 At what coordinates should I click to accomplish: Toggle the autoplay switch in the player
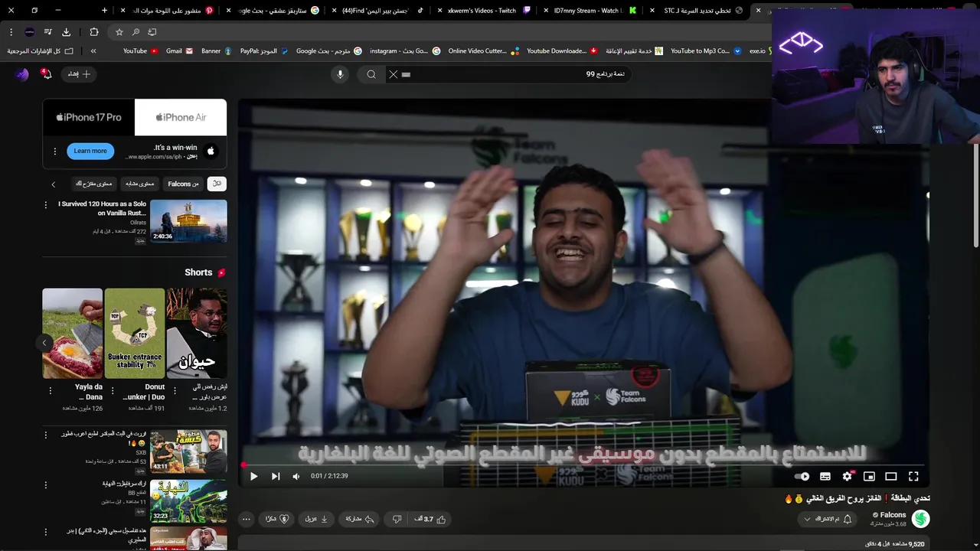click(802, 476)
